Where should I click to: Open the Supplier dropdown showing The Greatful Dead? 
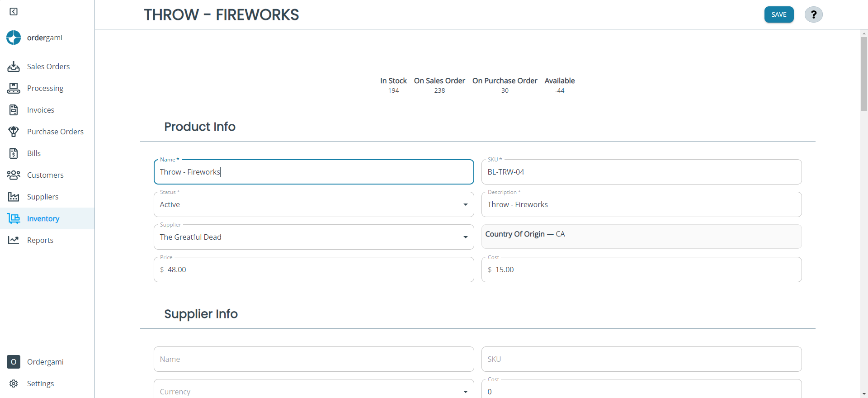(314, 237)
